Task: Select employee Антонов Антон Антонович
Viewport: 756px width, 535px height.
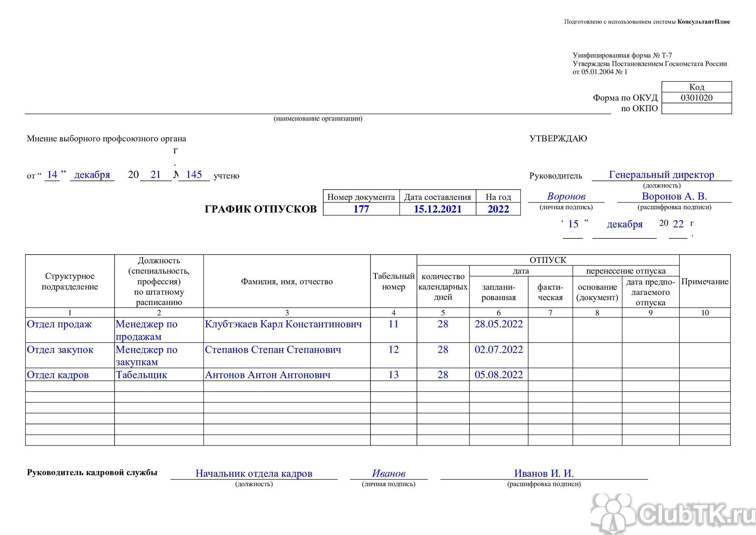Action: [x=267, y=375]
